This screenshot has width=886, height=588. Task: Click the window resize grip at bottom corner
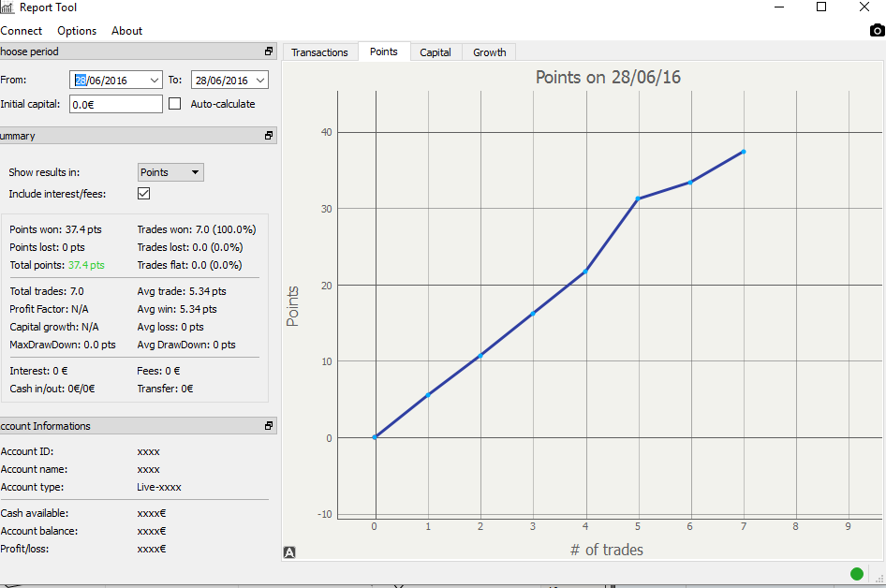[x=879, y=579]
